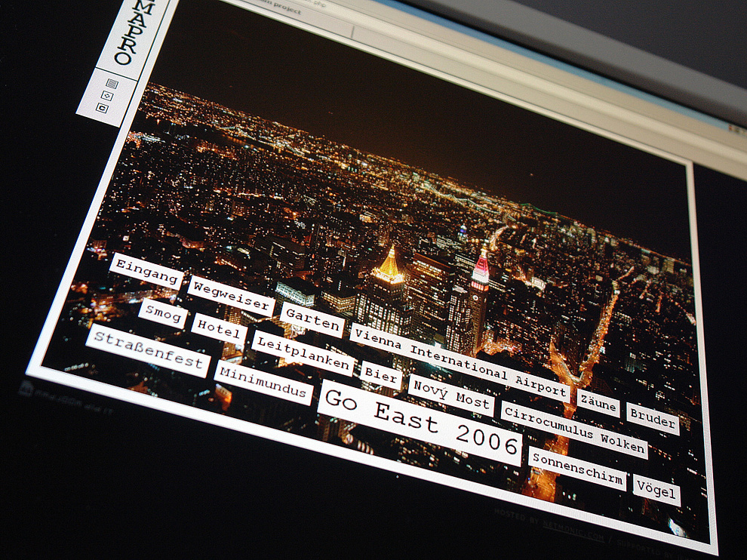Click the copyright C sidebar icon
Viewport: 747px width, 560px height.
point(103,108)
